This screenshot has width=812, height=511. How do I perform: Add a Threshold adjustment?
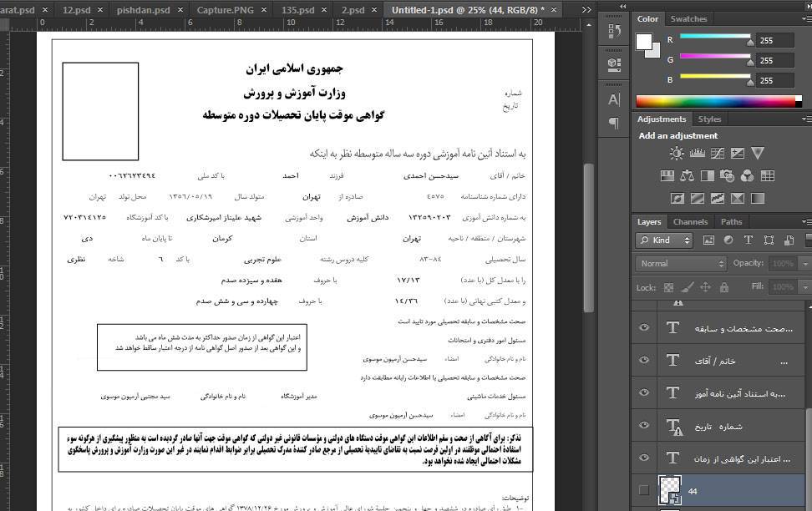coord(718,198)
